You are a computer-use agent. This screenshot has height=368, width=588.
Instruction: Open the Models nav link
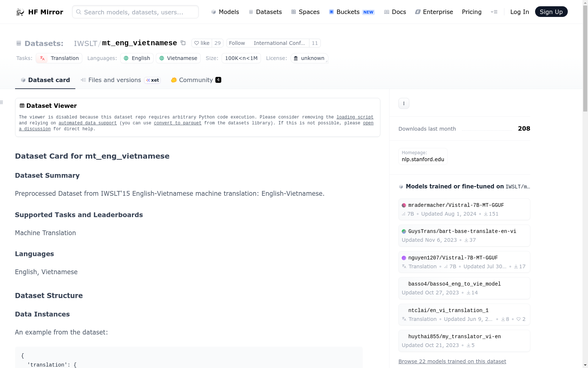point(225,12)
